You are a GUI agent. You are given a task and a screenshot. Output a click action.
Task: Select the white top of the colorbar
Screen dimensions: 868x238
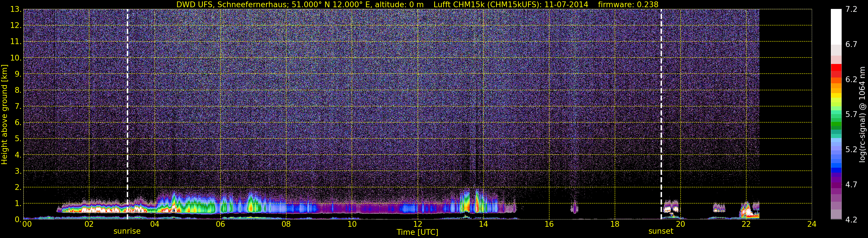click(x=836, y=27)
